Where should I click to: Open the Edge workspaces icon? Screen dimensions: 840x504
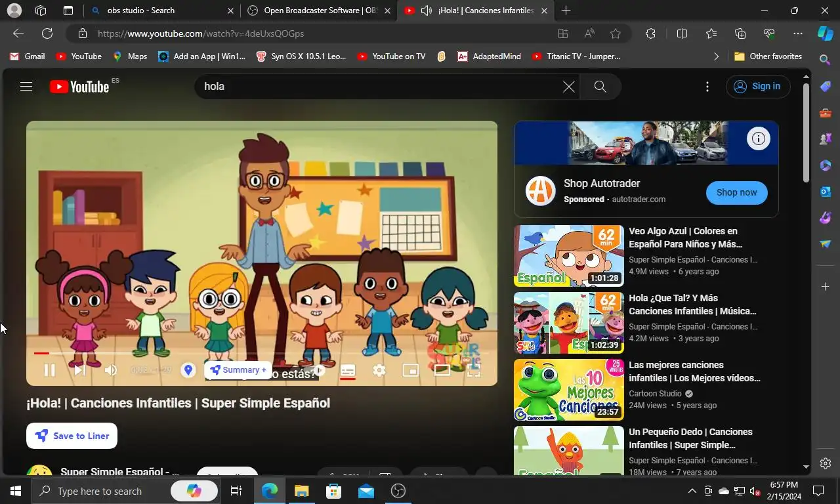41,10
